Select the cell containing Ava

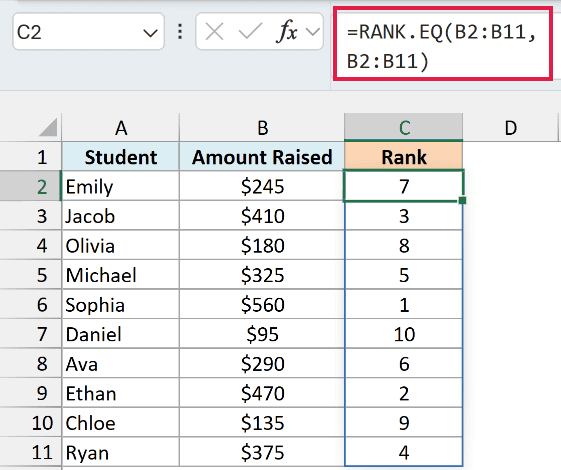click(x=121, y=363)
